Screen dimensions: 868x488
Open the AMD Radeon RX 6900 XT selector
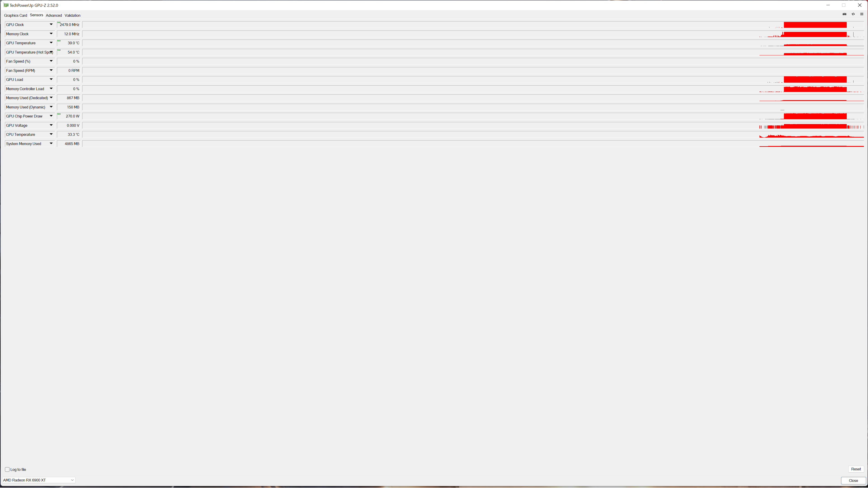[38, 480]
